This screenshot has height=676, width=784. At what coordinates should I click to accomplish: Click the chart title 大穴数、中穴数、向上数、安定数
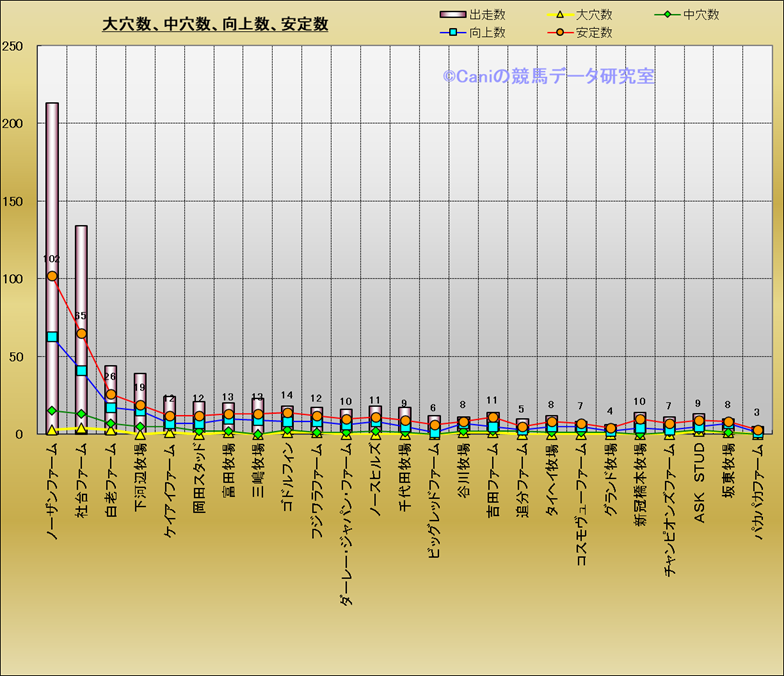(215, 24)
